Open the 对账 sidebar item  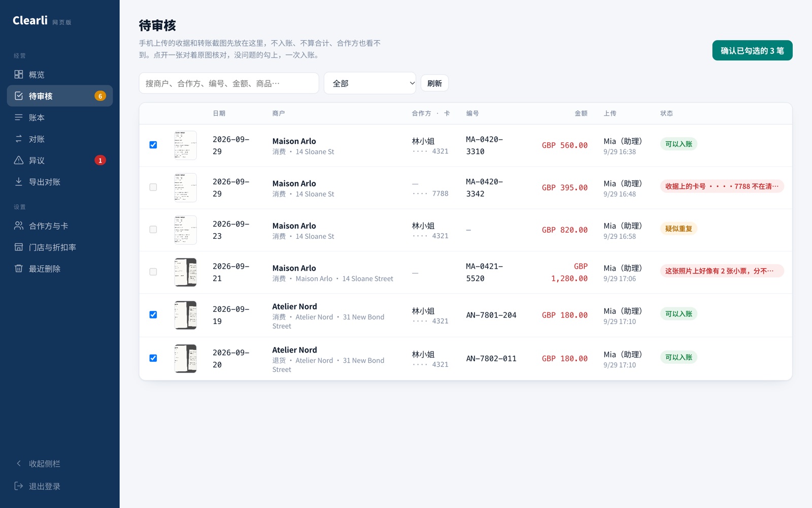pyautogui.click(x=60, y=139)
